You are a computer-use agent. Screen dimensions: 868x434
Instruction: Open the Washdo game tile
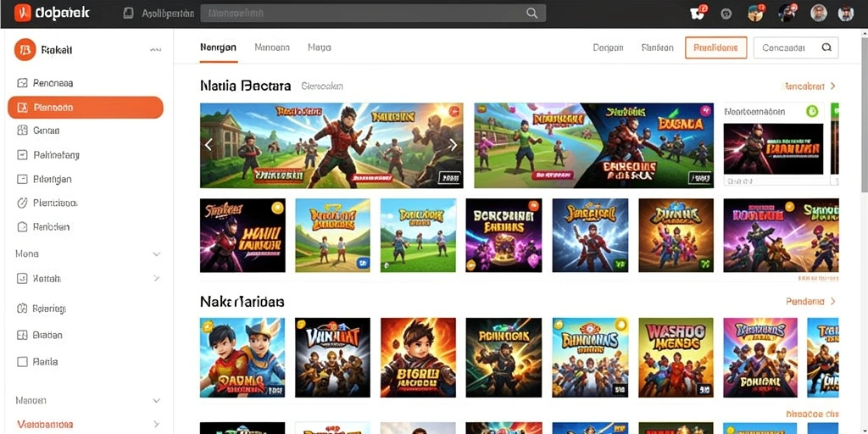(x=676, y=358)
